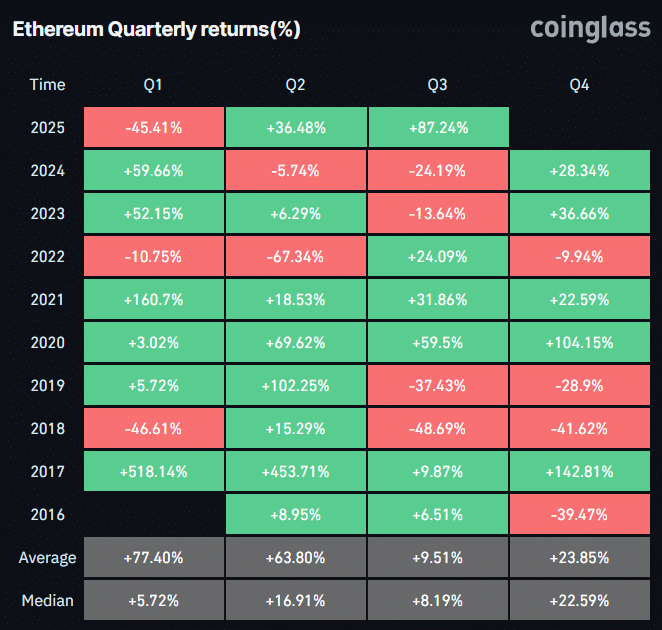Select the 2017 Q1 cell showing +518.14%

[153, 472]
